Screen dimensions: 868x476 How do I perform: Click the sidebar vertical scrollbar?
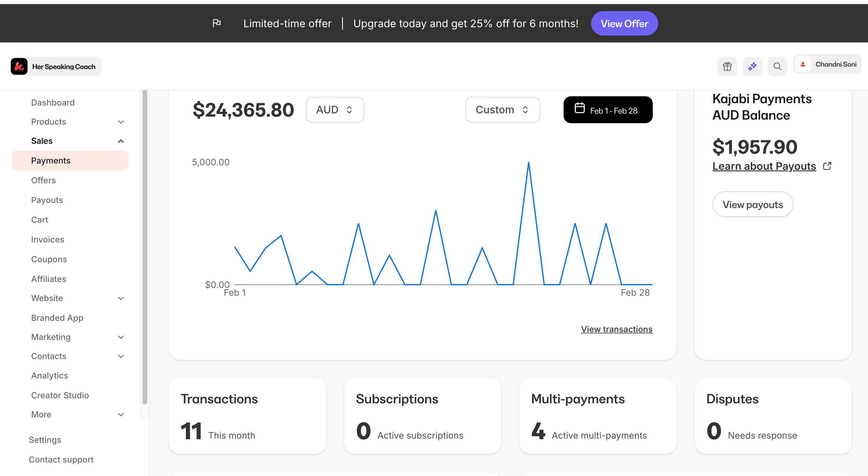pyautogui.click(x=145, y=246)
